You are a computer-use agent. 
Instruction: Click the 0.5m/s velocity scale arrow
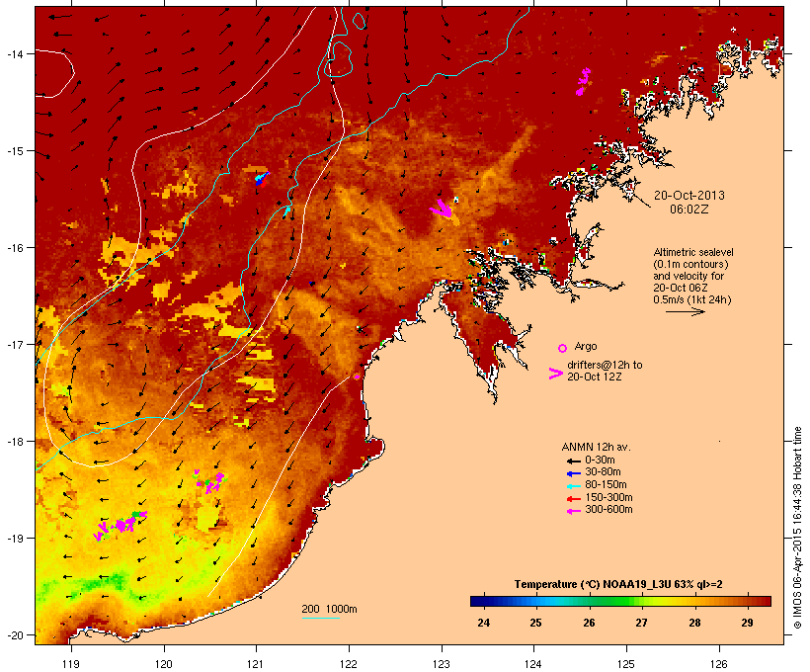coord(686,311)
